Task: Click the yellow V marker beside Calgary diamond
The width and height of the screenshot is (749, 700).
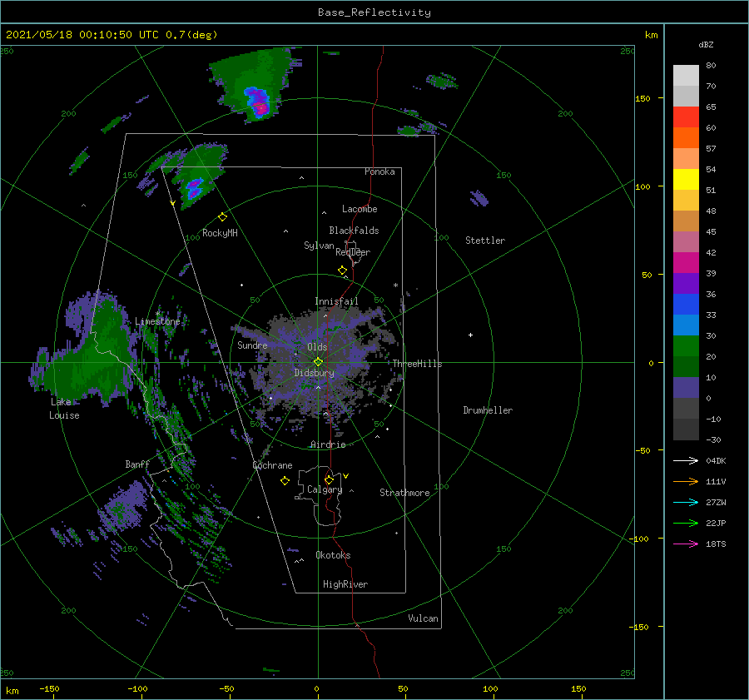Action: coord(346,476)
